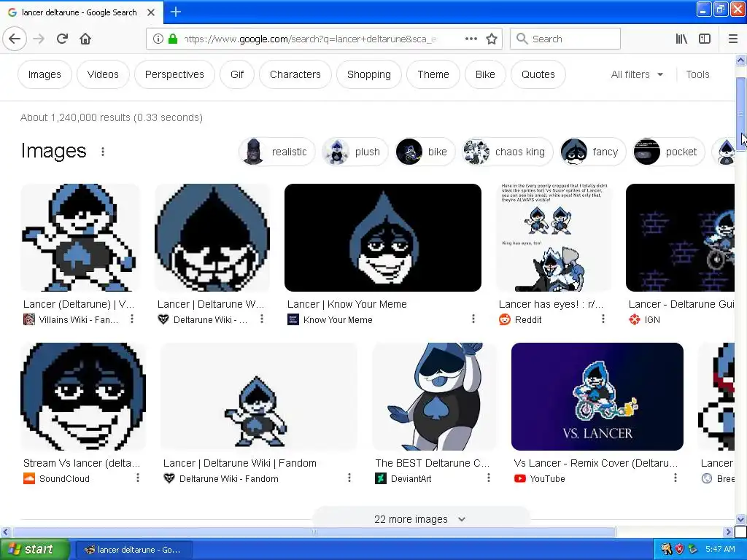Open the Firefox hamburger menu
The height and width of the screenshot is (560, 747).
pos(733,39)
